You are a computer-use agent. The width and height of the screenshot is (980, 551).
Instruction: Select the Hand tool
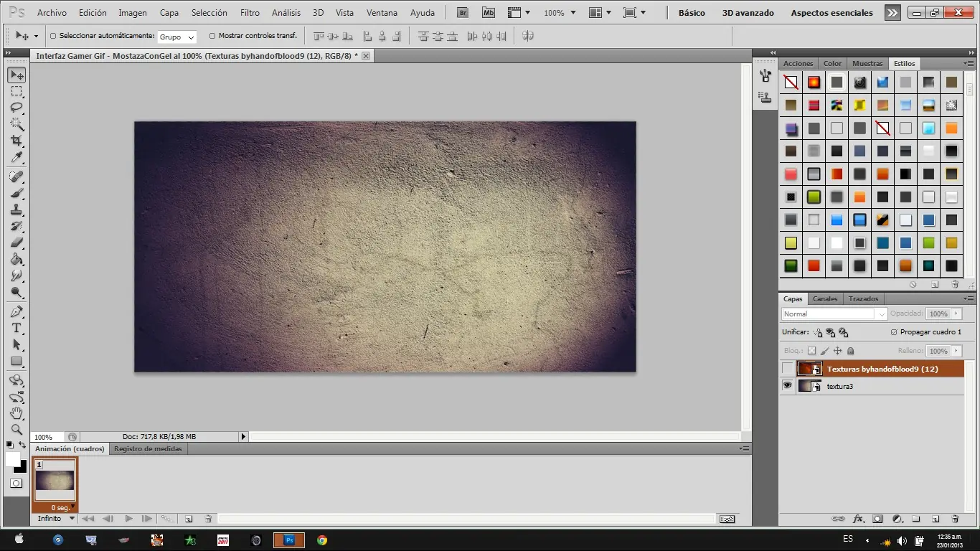click(16, 413)
